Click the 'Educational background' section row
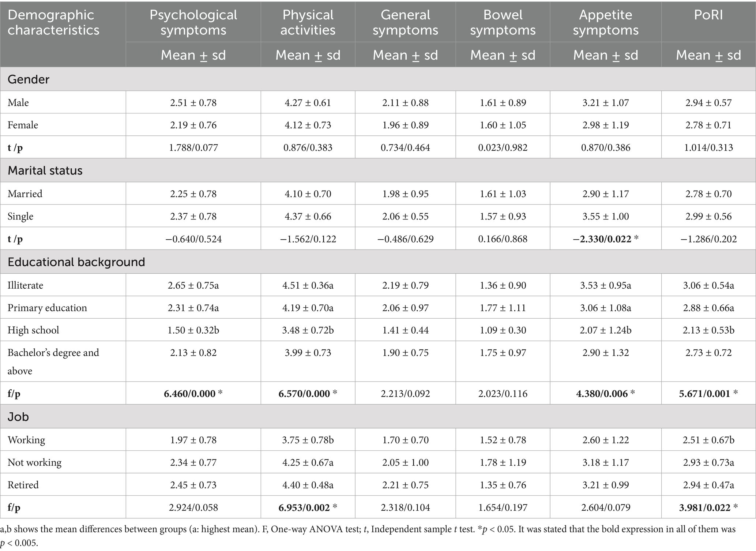The width and height of the screenshot is (756, 551). pos(76,262)
